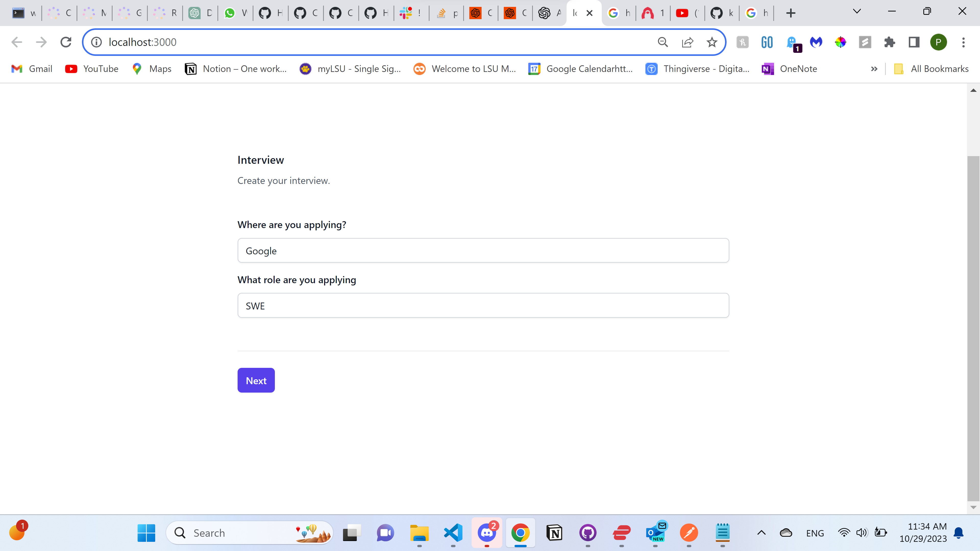Open the Chrome three-dot menu

963,42
